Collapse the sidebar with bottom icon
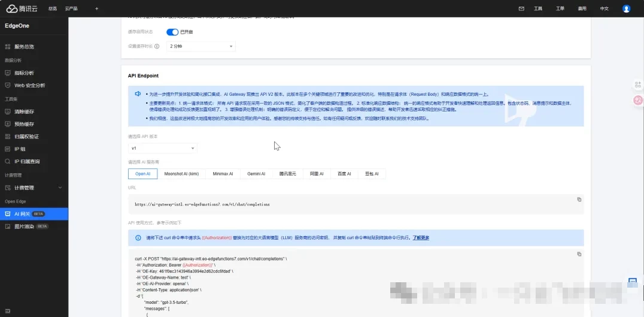The height and width of the screenshot is (317, 644). [7, 310]
